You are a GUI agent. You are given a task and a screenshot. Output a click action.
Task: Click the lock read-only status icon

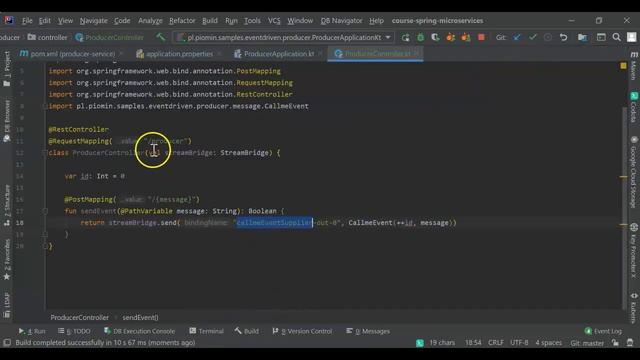(x=615, y=343)
